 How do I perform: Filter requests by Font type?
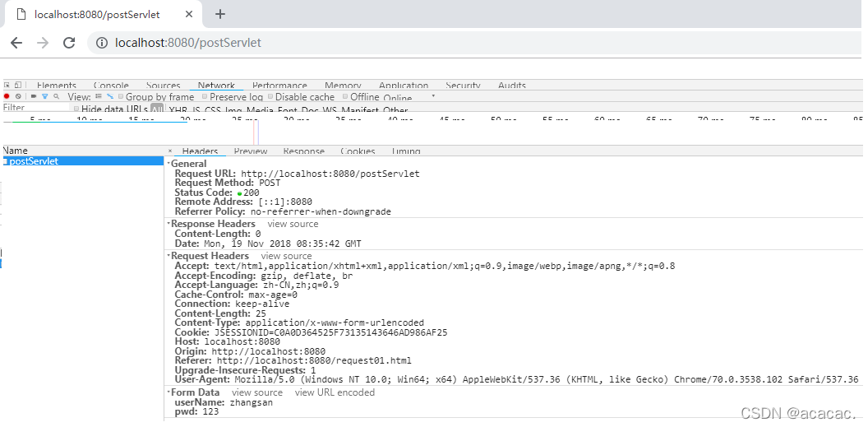pos(288,109)
